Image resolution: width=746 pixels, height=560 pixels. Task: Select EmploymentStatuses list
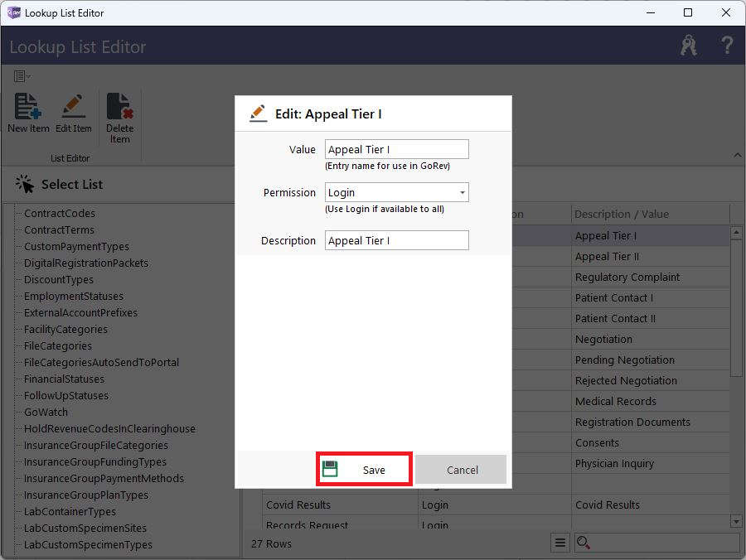point(73,297)
